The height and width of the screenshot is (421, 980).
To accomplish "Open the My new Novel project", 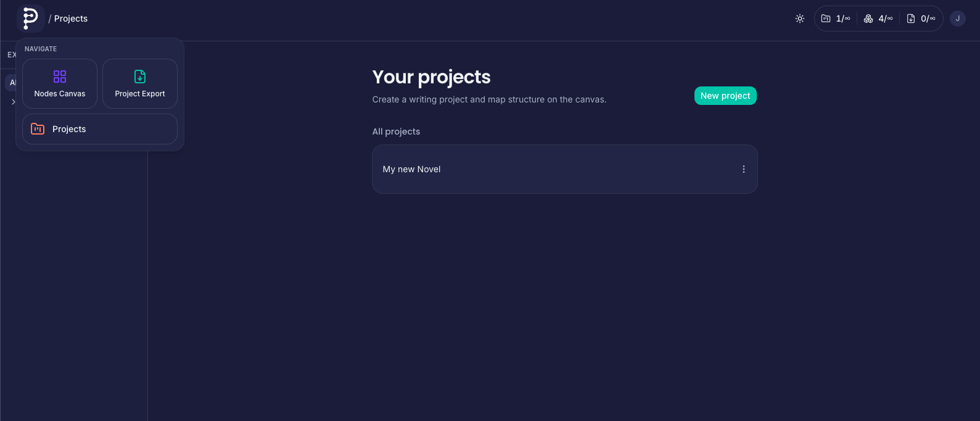I will coord(412,169).
